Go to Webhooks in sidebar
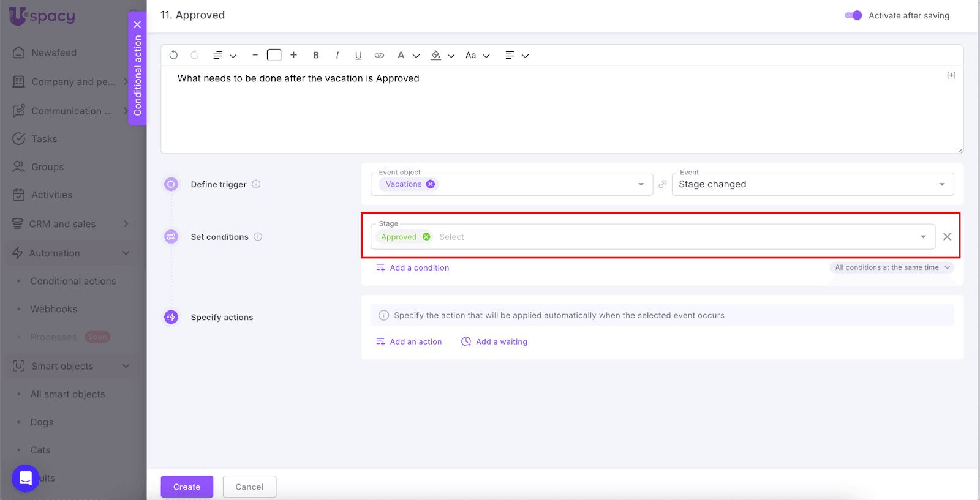This screenshot has height=500, width=980. tap(54, 309)
